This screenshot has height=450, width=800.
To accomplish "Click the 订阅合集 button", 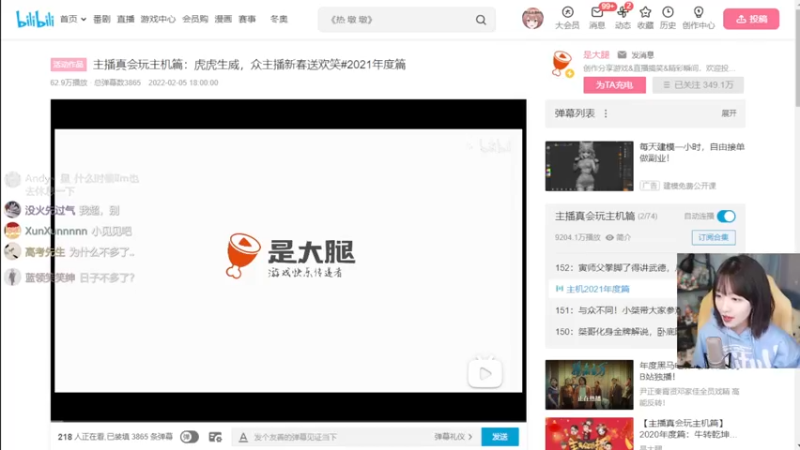I will pyautogui.click(x=713, y=237).
